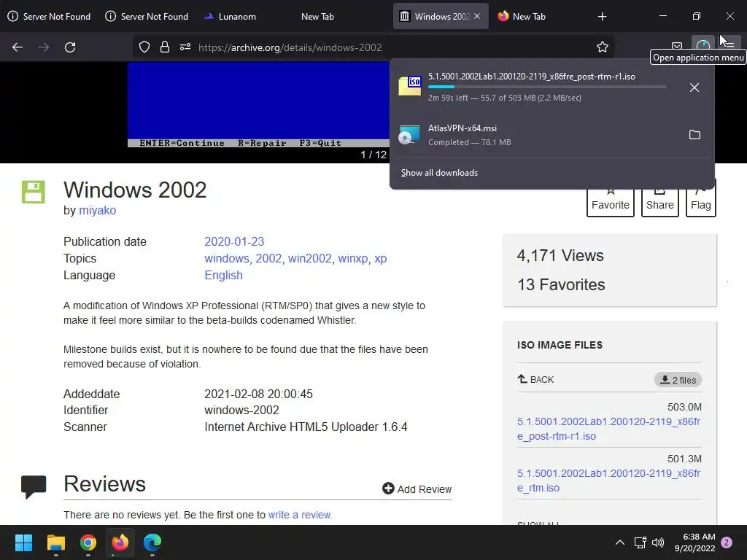Cancel the ISO download in progress

694,87
